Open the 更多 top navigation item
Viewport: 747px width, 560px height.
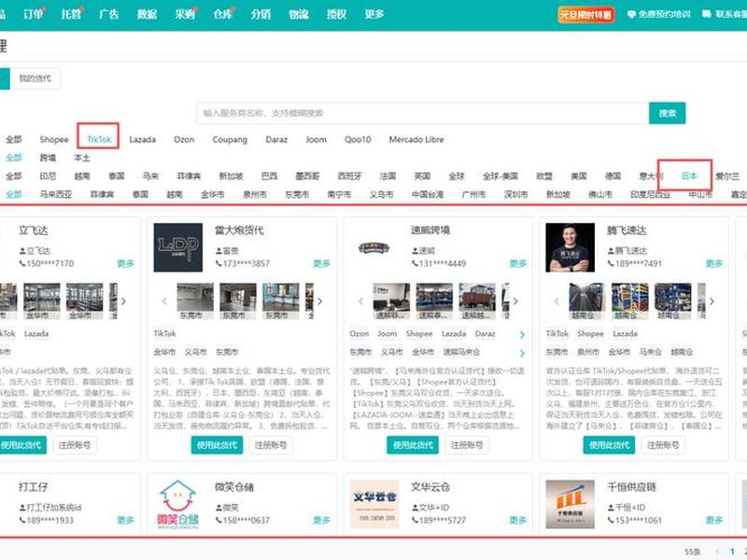coord(374,14)
